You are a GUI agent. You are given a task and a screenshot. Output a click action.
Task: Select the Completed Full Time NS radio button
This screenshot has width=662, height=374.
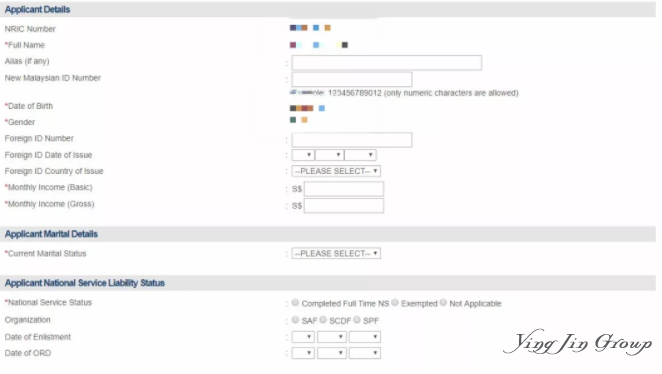(295, 303)
